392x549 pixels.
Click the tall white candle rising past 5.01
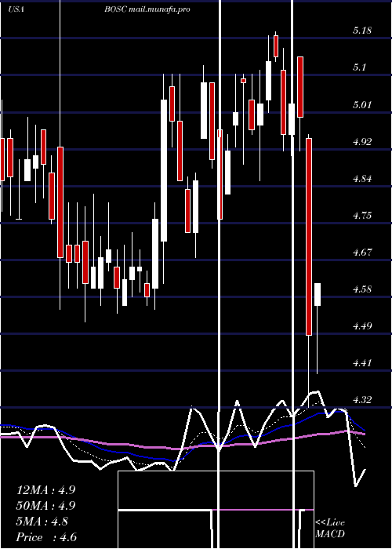point(164,170)
